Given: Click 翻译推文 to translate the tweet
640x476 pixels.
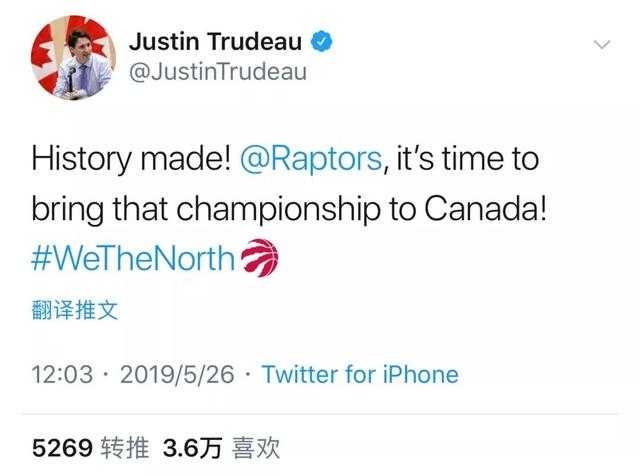Looking at the screenshot, I should click(76, 310).
